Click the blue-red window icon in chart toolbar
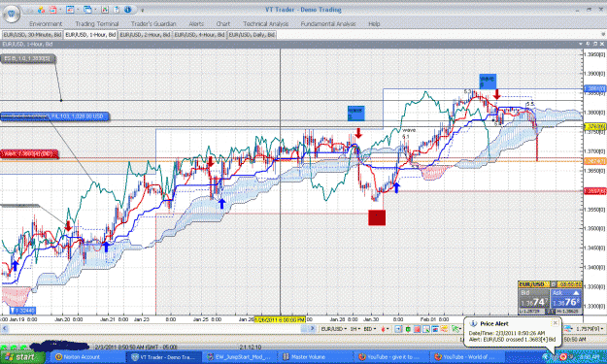The image size is (607, 364). click(x=435, y=329)
